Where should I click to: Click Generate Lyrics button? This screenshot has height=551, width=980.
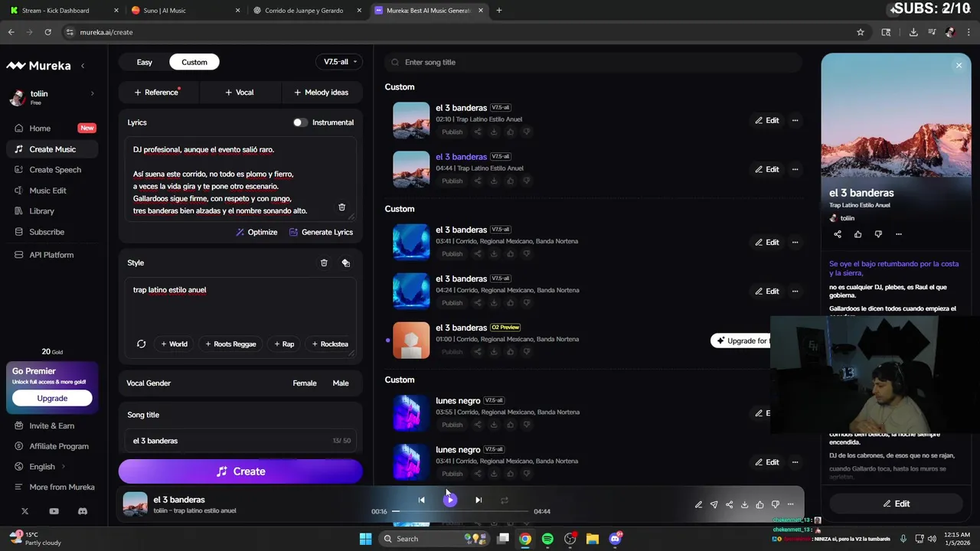[321, 232]
